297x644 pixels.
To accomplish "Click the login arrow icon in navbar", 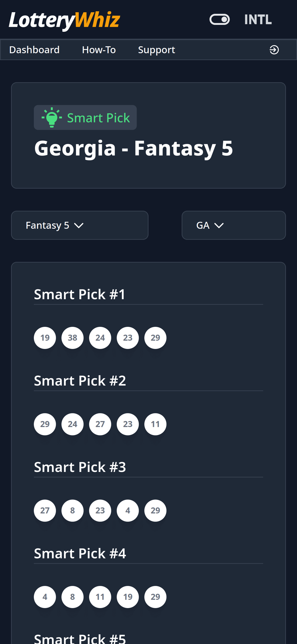I will point(274,50).
